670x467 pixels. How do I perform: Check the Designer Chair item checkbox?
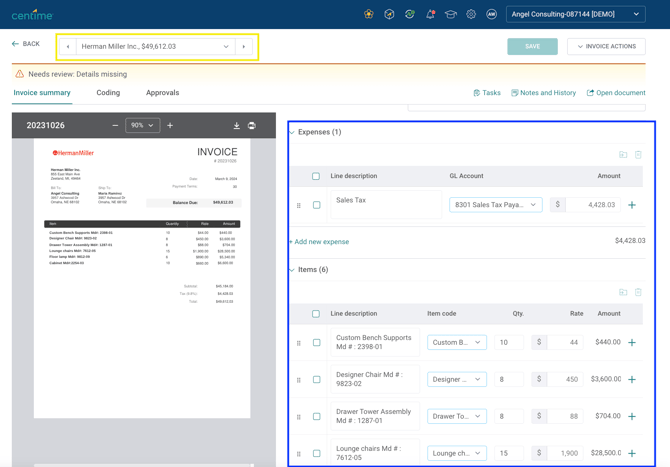tap(317, 379)
